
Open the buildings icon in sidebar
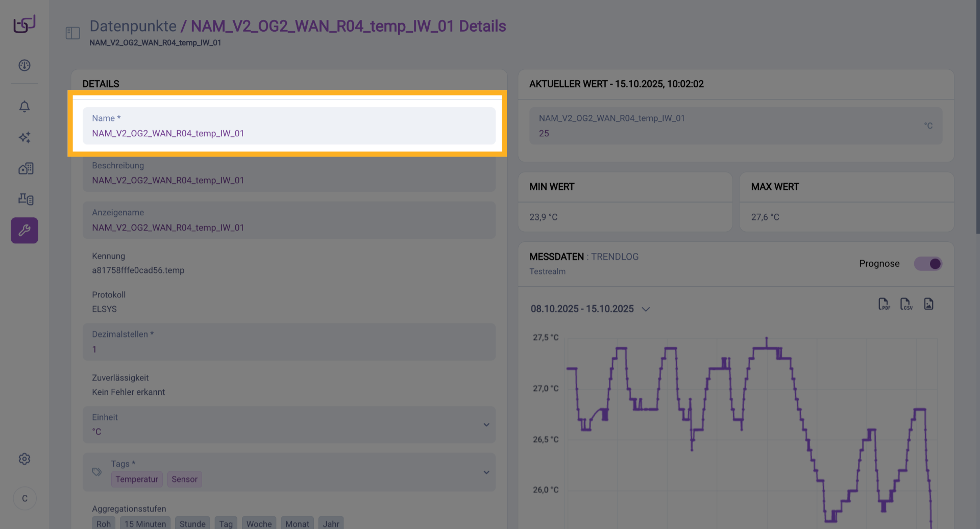(x=25, y=168)
